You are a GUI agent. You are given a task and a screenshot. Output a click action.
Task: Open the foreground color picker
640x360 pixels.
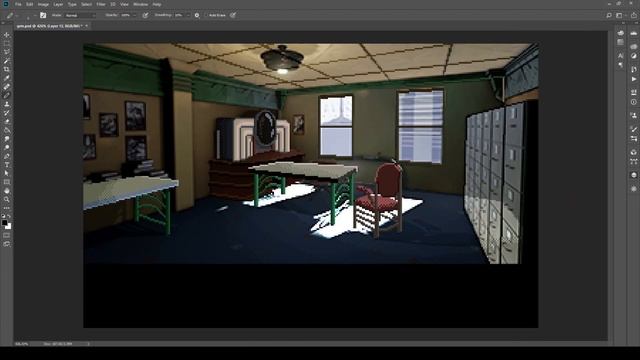[x=4, y=222]
